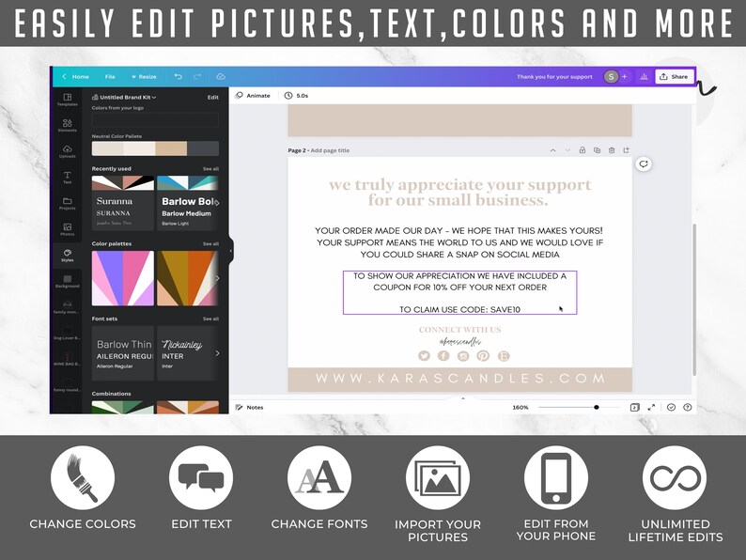746x560 pixels.
Task: Adjust the zoom slider handle
Action: pyautogui.click(x=596, y=407)
